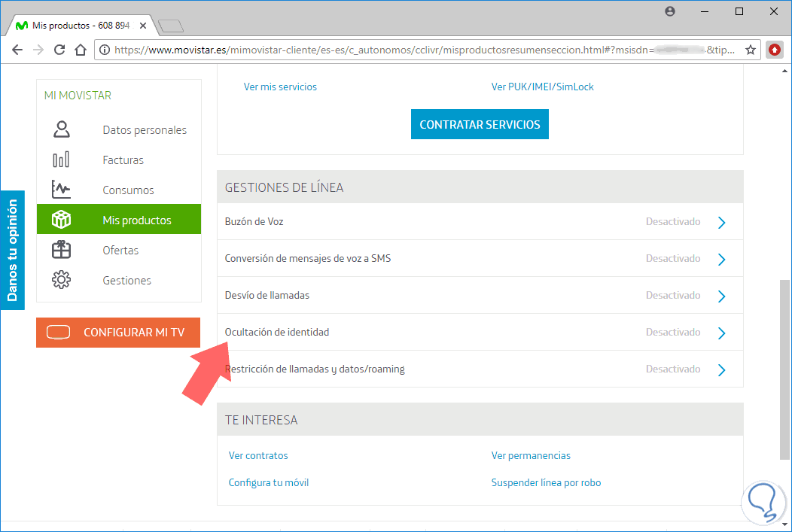Open the Danos tu opinión feedback tab
792x532 pixels.
12,250
